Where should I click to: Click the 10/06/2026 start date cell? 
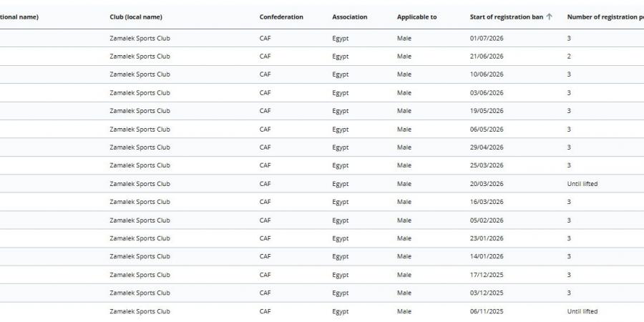coord(487,74)
